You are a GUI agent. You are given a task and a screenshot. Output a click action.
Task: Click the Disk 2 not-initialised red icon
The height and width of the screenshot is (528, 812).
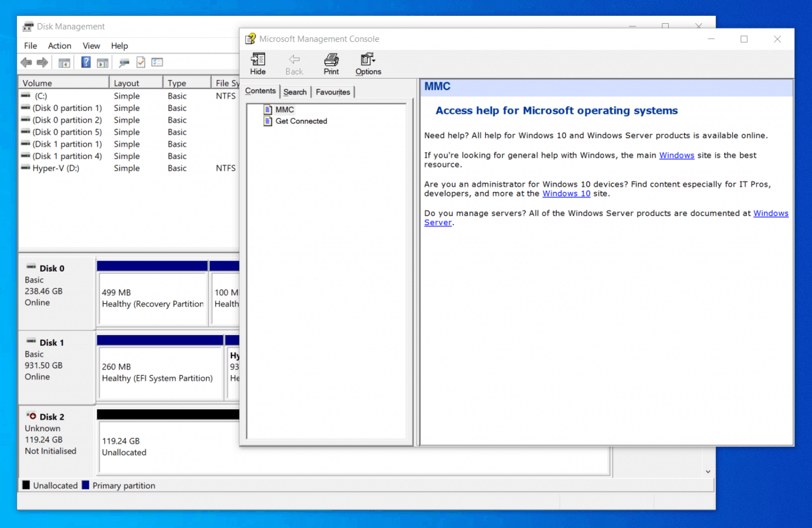[x=31, y=416]
